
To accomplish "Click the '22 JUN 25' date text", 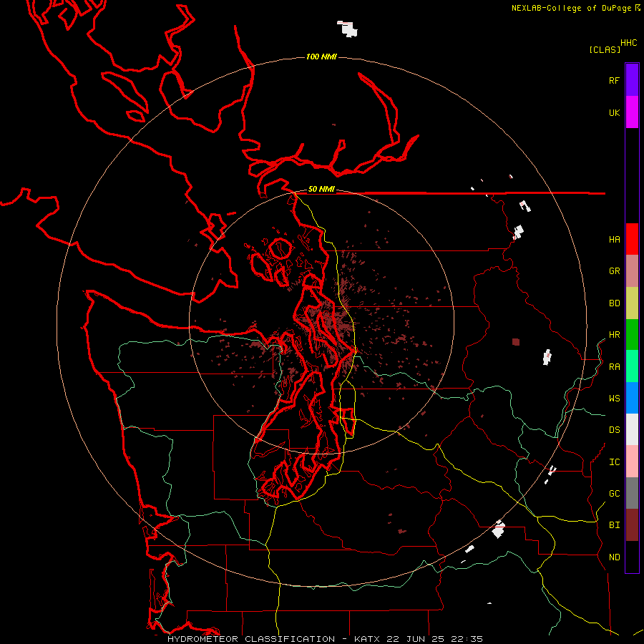I will (416, 639).
